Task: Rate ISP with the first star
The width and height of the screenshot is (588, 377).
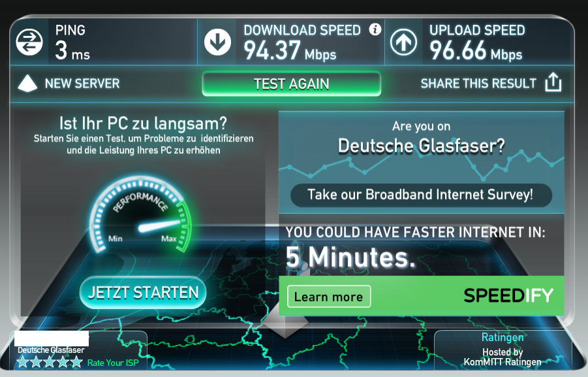Action: [22, 362]
